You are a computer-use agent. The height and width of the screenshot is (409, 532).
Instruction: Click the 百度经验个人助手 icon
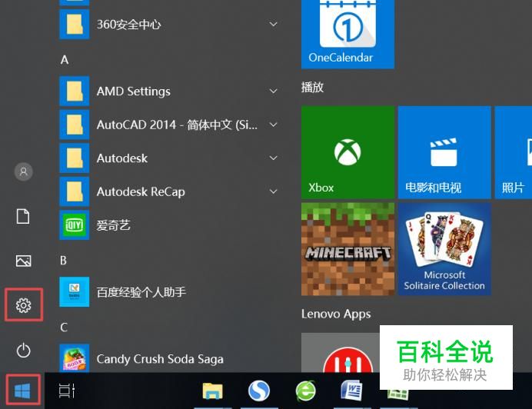click(x=75, y=292)
